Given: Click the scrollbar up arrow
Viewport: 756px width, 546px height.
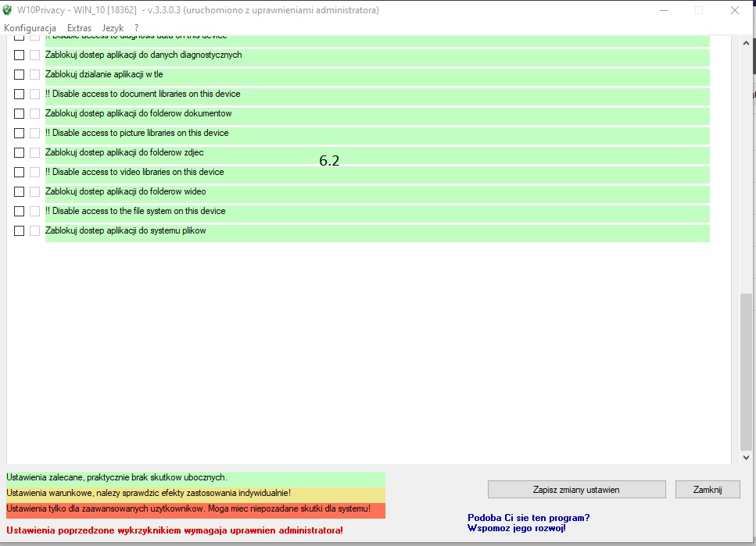Looking at the screenshot, I should 746,43.
